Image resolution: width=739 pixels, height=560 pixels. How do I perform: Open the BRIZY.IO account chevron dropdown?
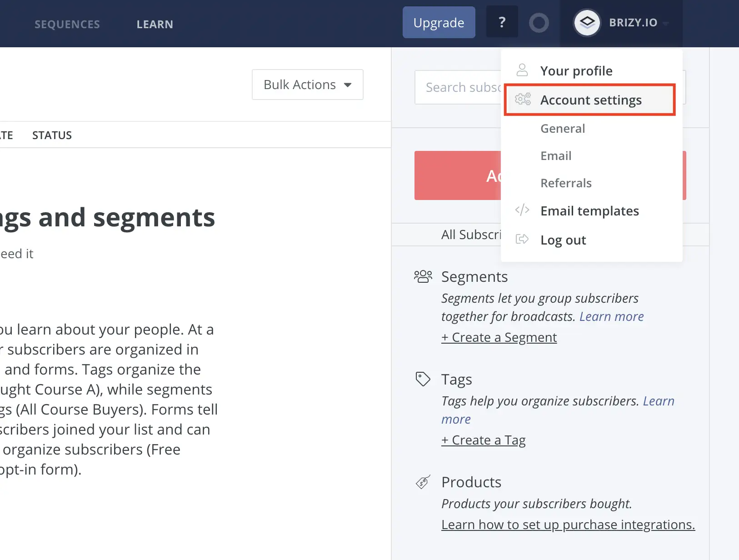(666, 23)
